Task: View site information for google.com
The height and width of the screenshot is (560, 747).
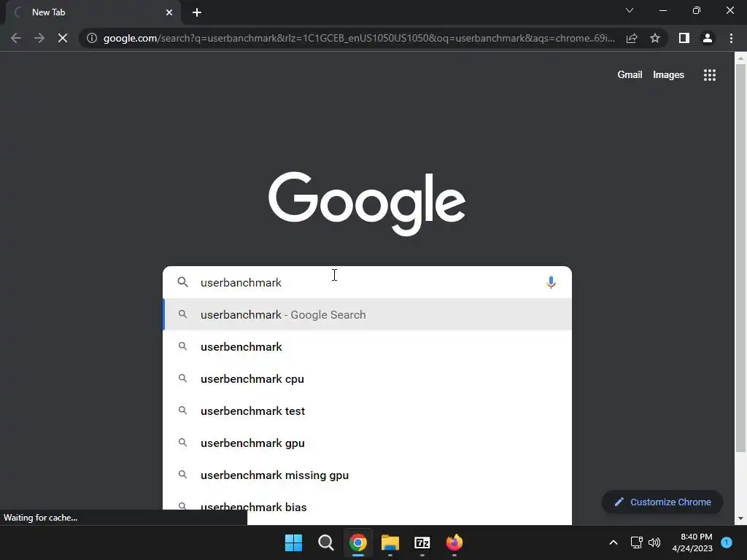Action: coord(92,38)
